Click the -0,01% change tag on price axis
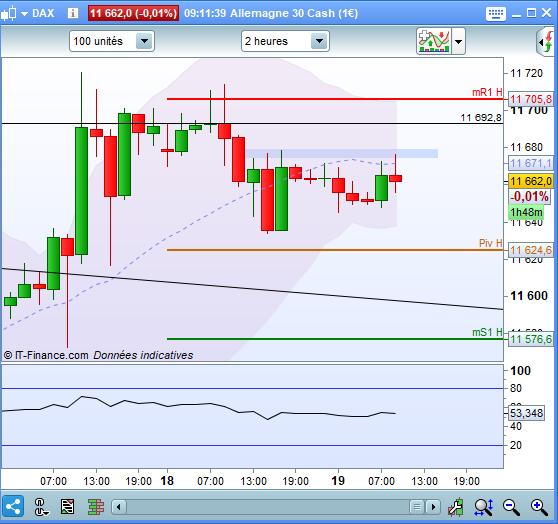 (x=529, y=196)
